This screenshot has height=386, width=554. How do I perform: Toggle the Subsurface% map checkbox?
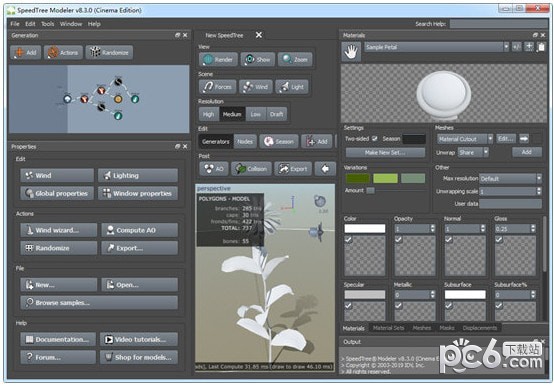click(499, 306)
